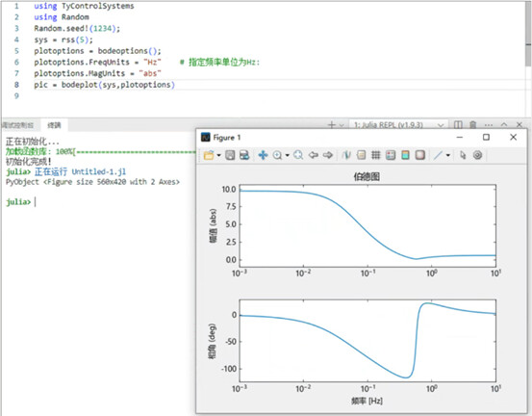Click the MagUnits "abs" string value
This screenshot has width=532, height=416.
click(x=150, y=73)
